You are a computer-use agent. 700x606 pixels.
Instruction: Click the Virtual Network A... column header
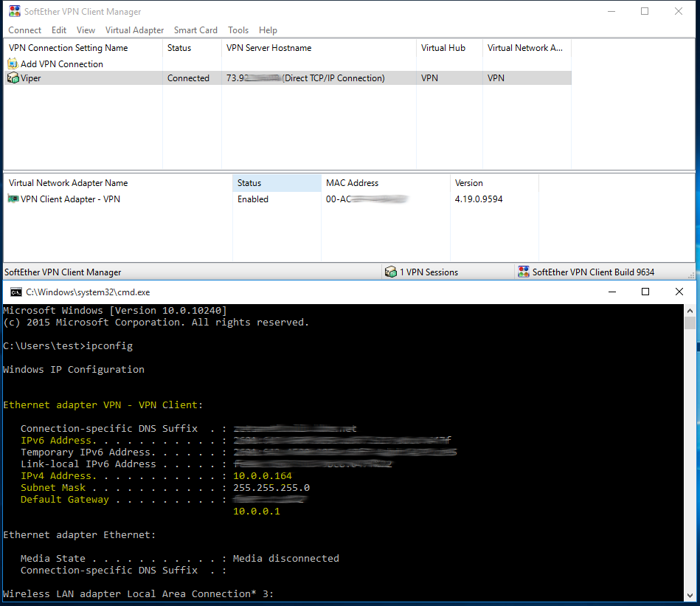(x=527, y=48)
